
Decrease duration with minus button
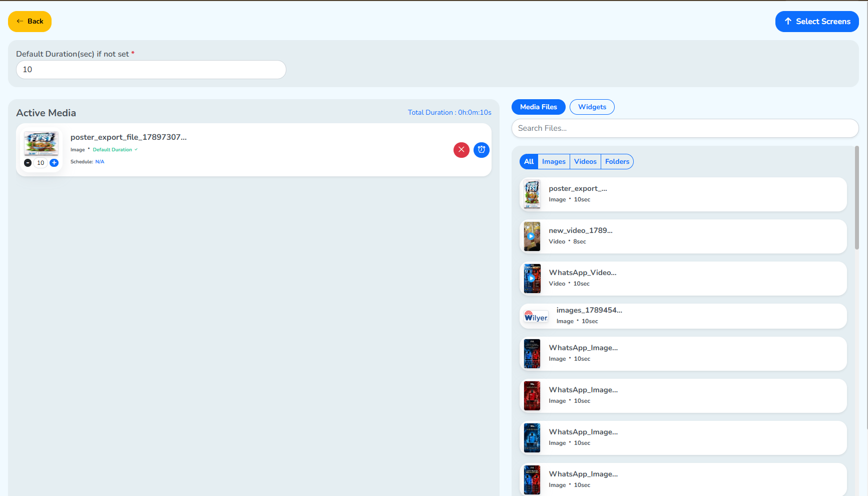click(28, 163)
